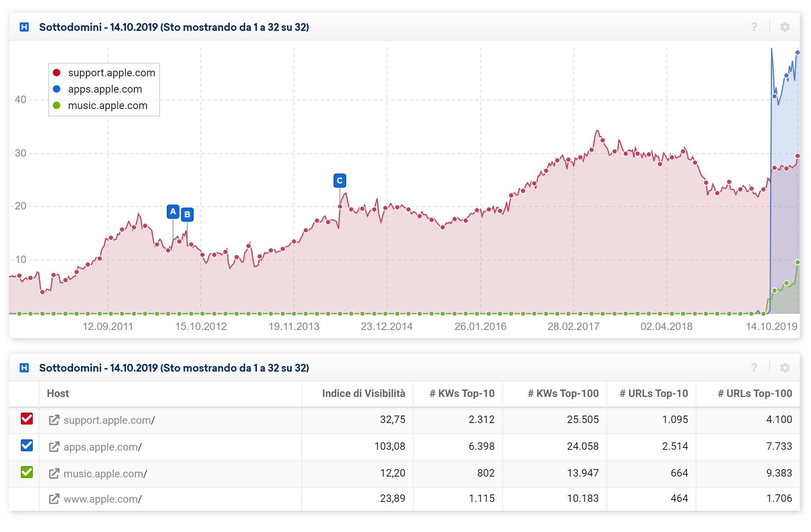
Task: Click the chart panel H icon
Action: pos(24,27)
